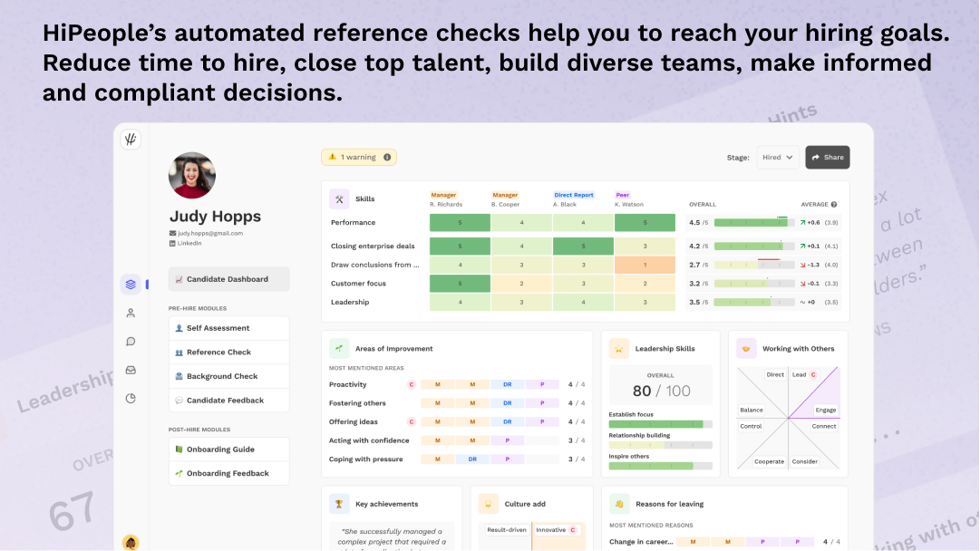Click the HiPeople logo icon
980x551 pixels.
(x=131, y=140)
